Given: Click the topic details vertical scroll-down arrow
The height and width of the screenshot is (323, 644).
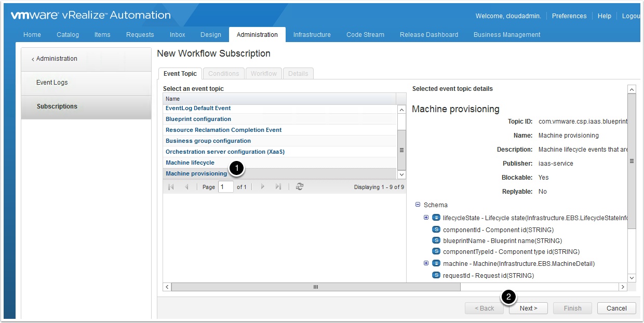Looking at the screenshot, I should click(632, 278).
